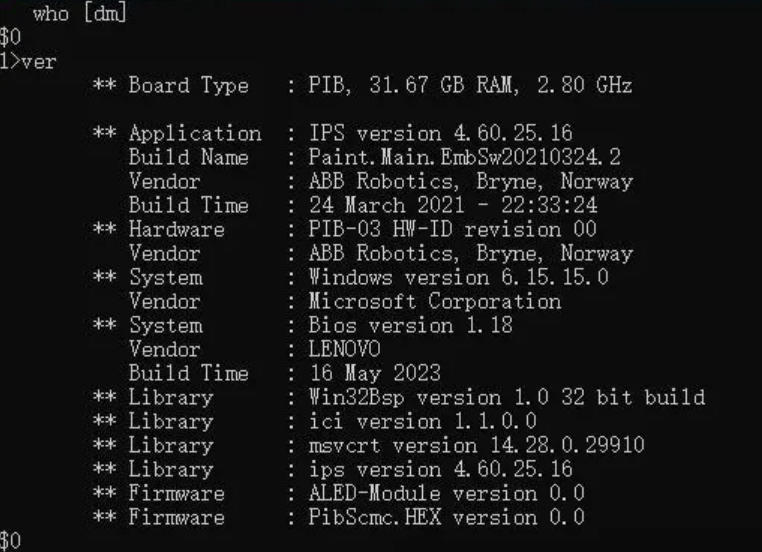Click the PibScmc.HEX version 0.0 text
The image size is (762, 552).
(447, 518)
